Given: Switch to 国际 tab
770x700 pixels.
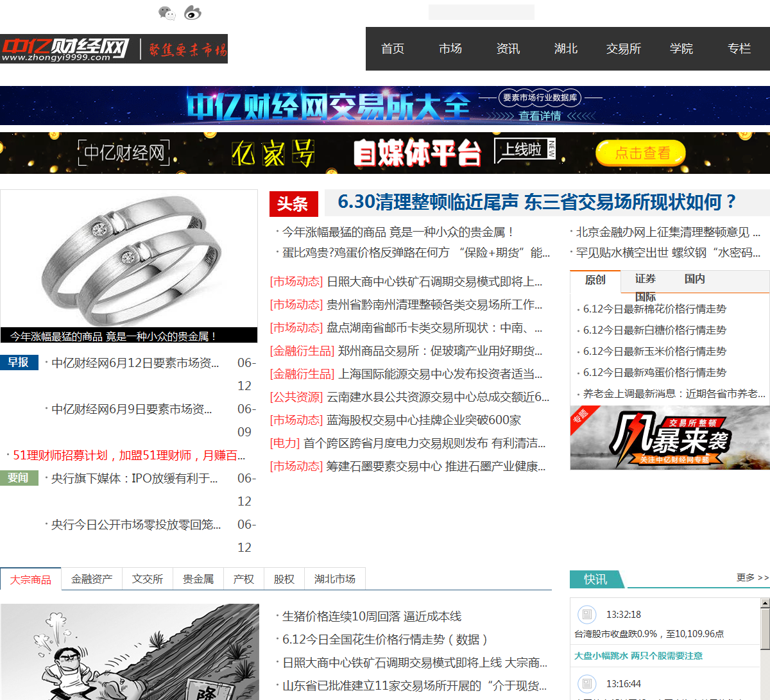Looking at the screenshot, I should click(x=646, y=297).
